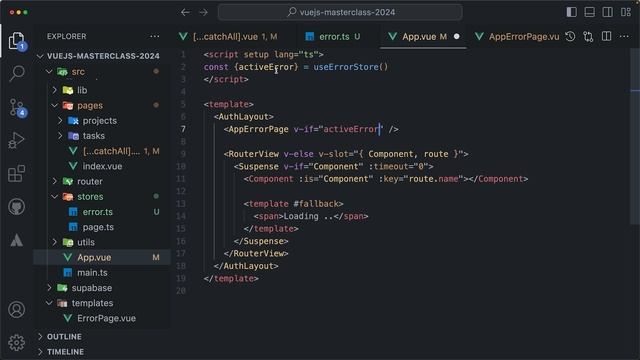The height and width of the screenshot is (360, 640).
Task: Open index.vue in the pages folder
Action: [102, 166]
